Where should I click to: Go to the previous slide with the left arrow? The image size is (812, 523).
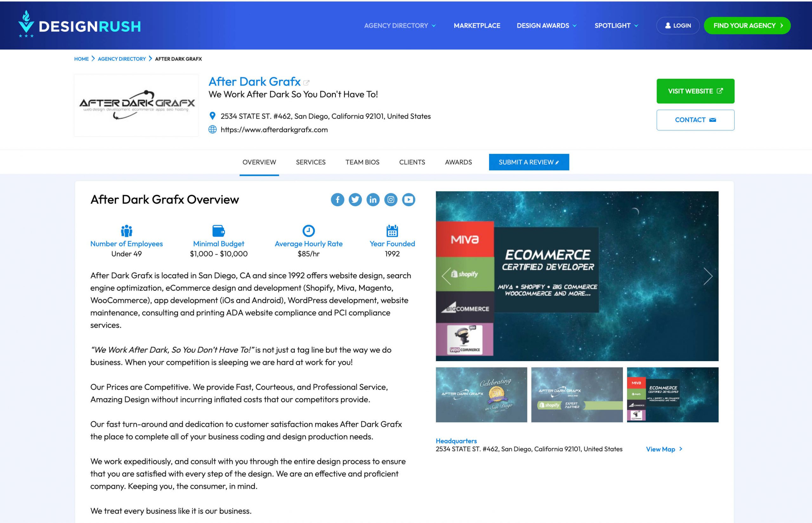coord(446,276)
